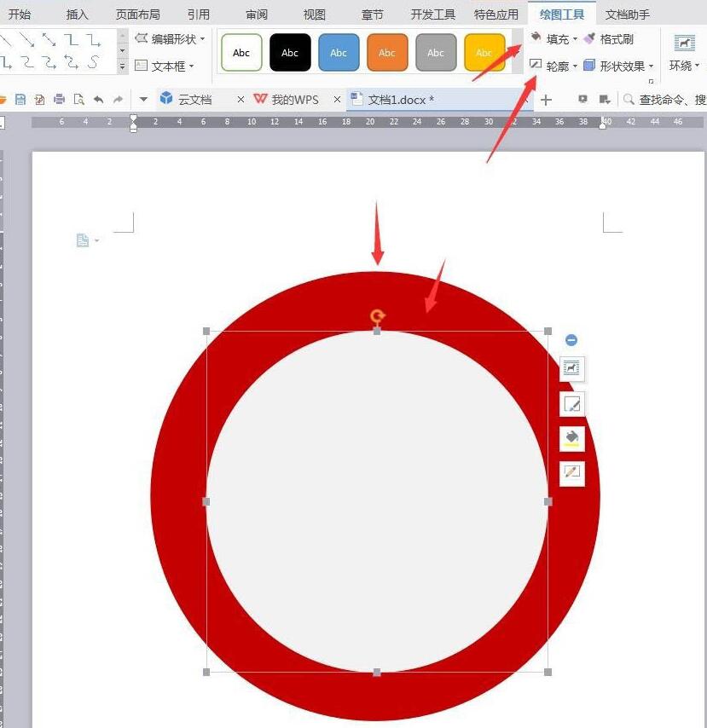707x728 pixels.
Task: Click the page navigation icon in left margin
Action: pos(82,240)
